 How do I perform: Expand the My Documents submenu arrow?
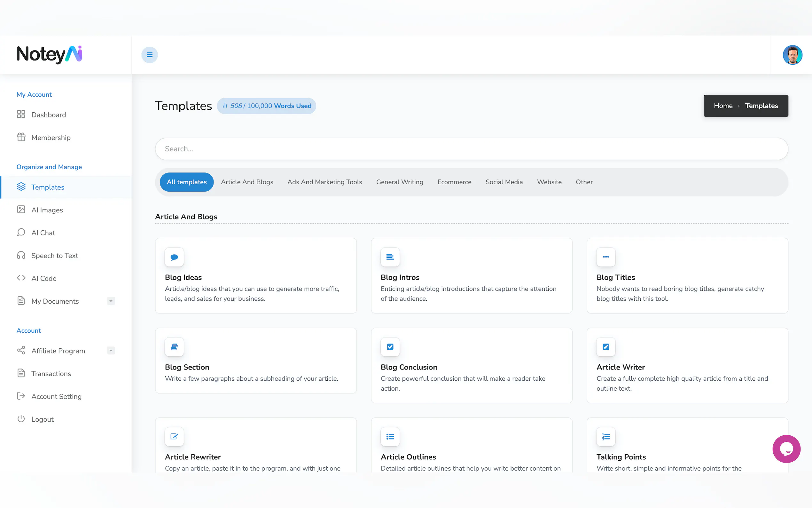[x=111, y=301]
